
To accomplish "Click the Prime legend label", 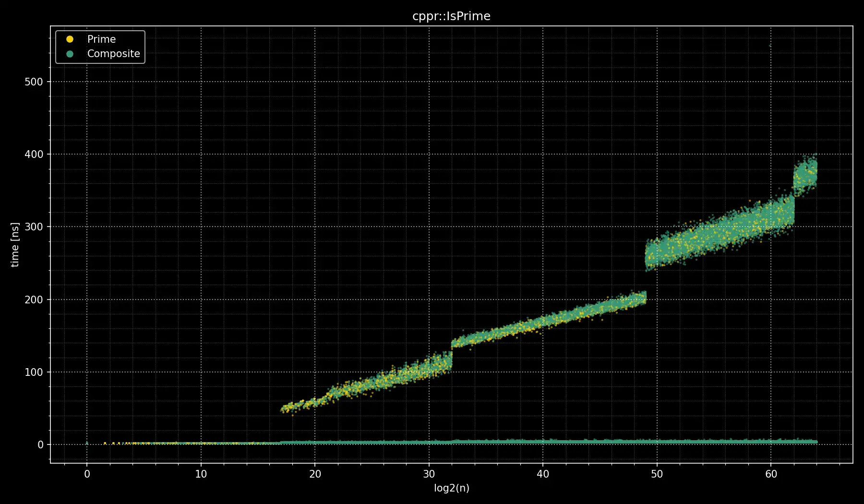I will tap(101, 39).
